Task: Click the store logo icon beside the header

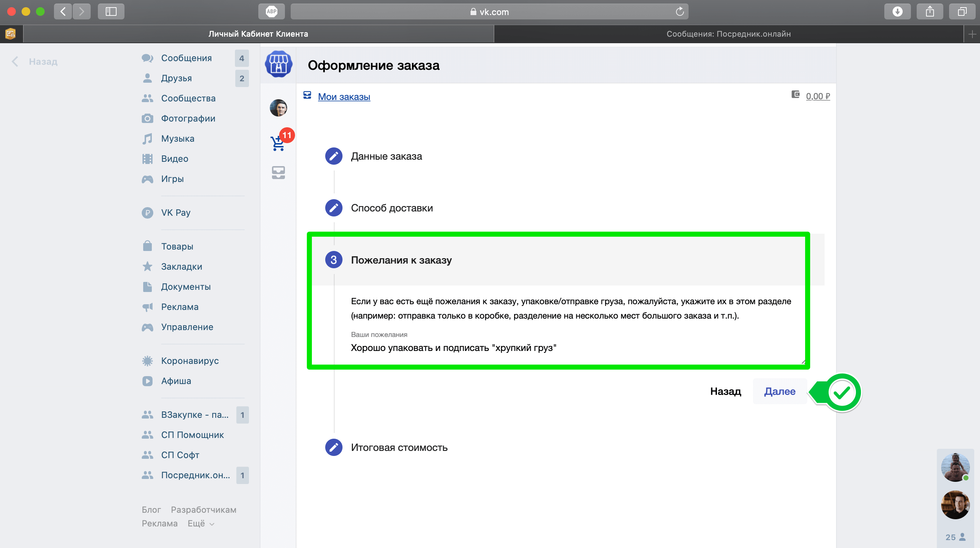Action: coord(278,64)
